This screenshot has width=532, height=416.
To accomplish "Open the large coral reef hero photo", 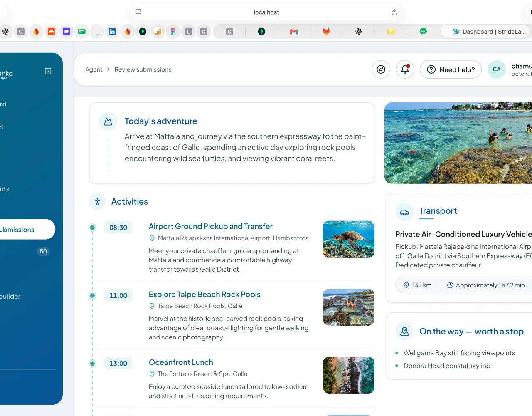I will [458, 143].
